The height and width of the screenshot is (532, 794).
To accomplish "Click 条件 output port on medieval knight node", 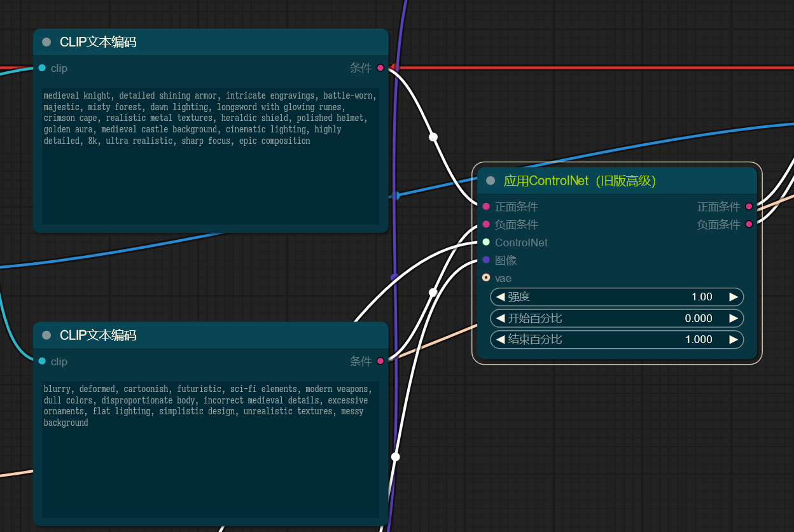I will [x=380, y=68].
